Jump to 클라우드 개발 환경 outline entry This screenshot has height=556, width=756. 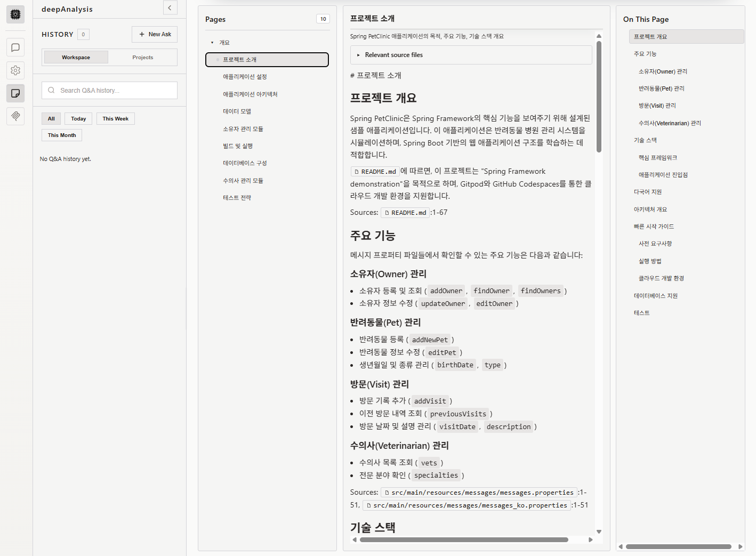(x=661, y=278)
